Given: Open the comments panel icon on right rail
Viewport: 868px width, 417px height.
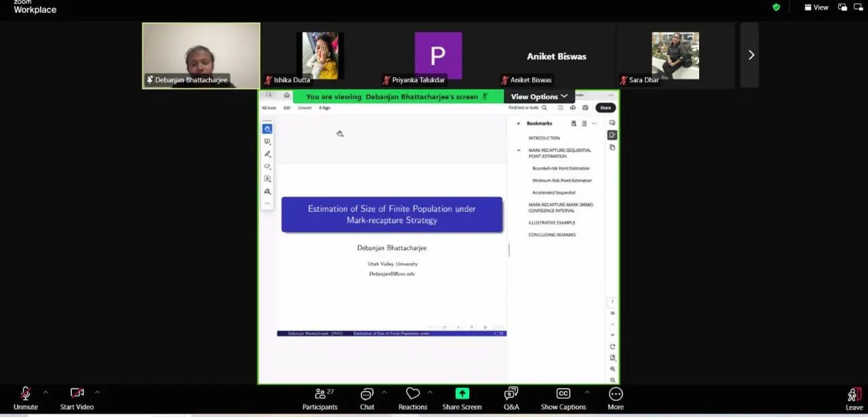Looking at the screenshot, I should (x=612, y=123).
